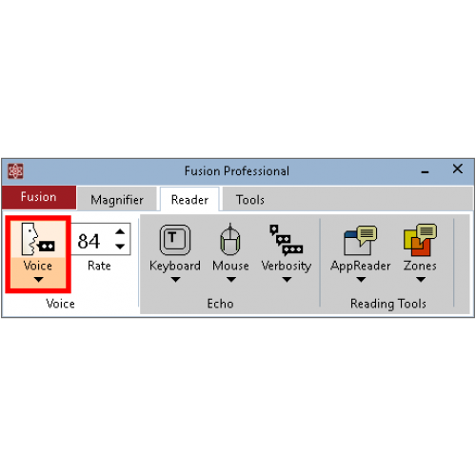Screen dimensions: 476x476
Task: Click the Mouse echo icon
Action: 230,239
